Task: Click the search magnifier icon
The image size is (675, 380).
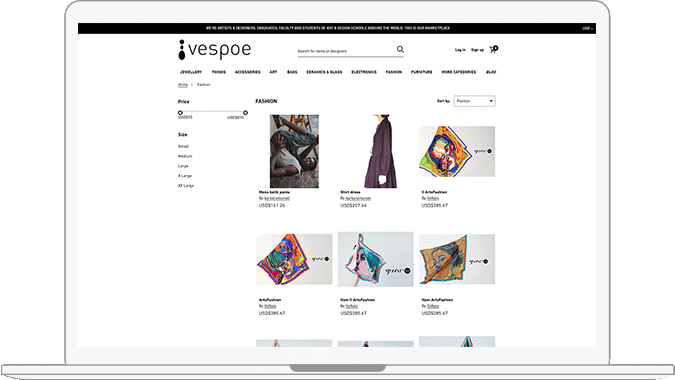Action: click(x=400, y=49)
